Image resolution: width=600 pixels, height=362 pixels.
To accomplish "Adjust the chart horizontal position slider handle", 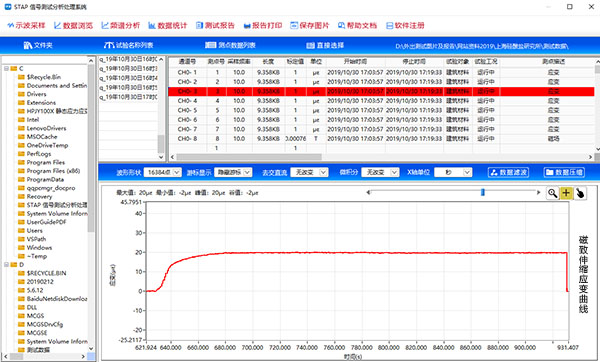I will coord(483,192).
